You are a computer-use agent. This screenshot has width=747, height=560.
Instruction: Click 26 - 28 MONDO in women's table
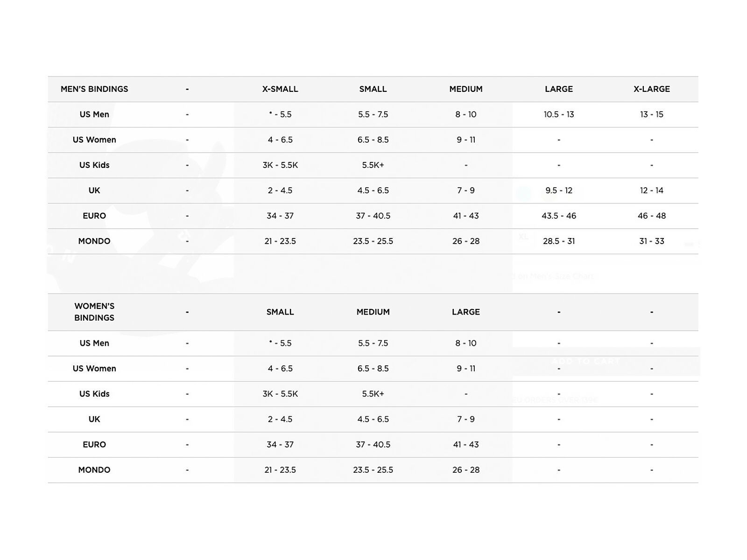[x=465, y=470]
